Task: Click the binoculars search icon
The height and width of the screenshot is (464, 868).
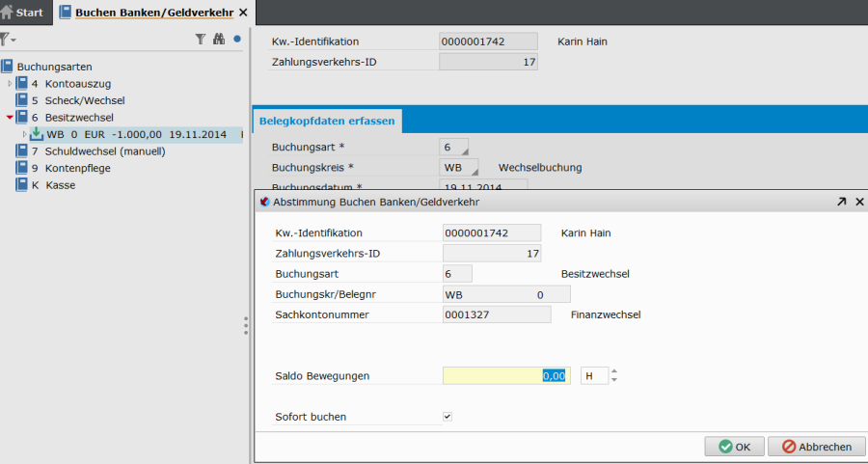Action: click(x=219, y=39)
